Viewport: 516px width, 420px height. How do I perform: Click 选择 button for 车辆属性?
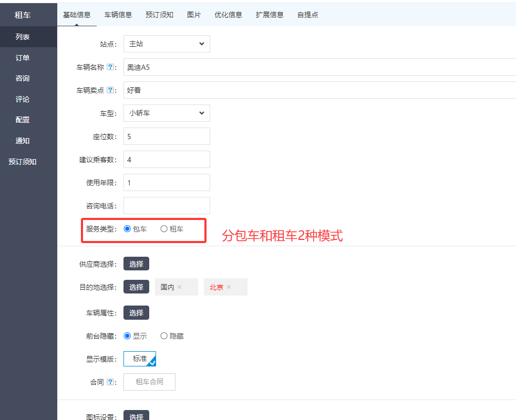click(x=136, y=313)
